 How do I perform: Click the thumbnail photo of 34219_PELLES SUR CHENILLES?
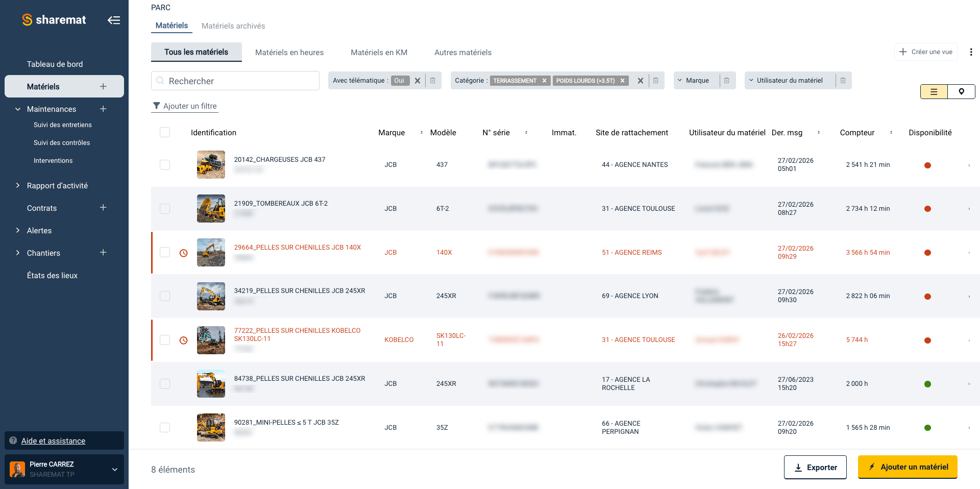click(211, 296)
